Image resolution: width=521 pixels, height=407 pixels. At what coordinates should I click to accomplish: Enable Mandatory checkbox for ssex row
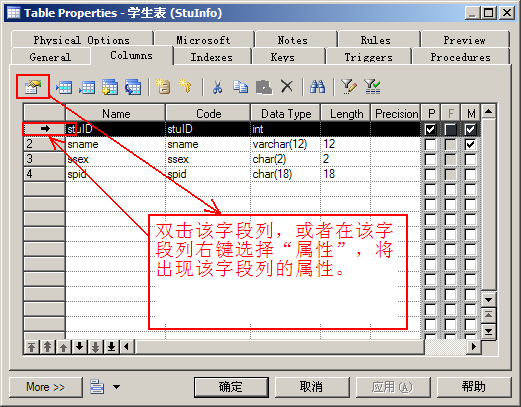470,159
